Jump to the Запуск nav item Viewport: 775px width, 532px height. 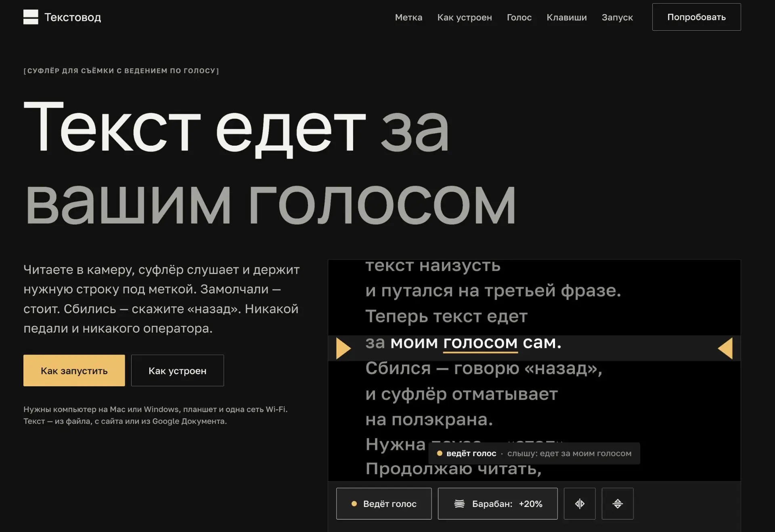pos(617,17)
